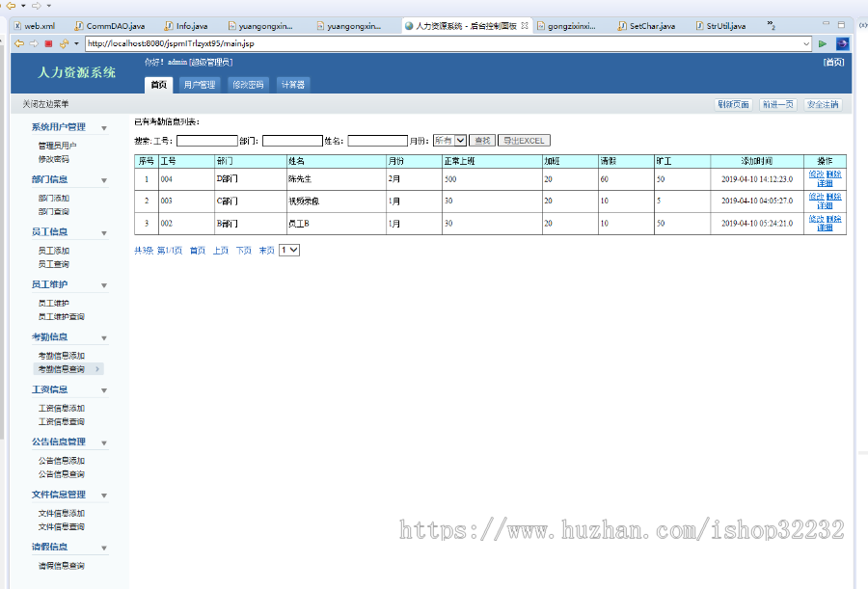Open 考勤信息添加 in the sidebar
Viewport: 868px width, 589px height.
(62, 356)
